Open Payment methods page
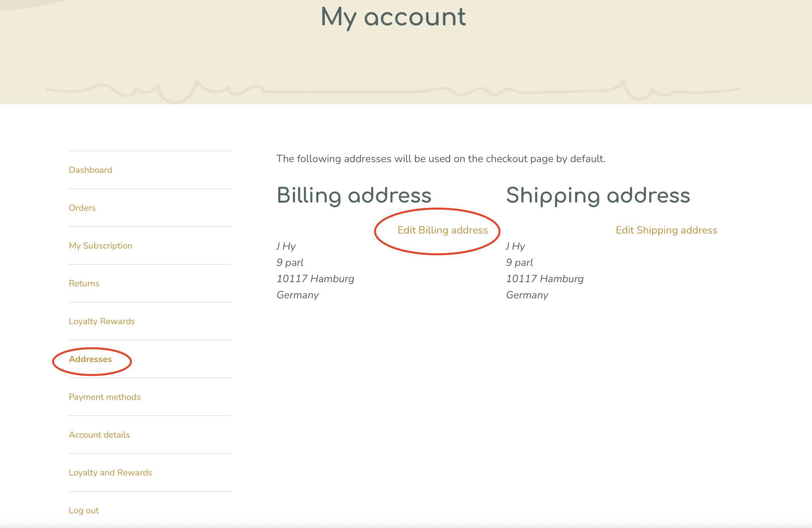Screen dimensions: 812x528 [104, 397]
